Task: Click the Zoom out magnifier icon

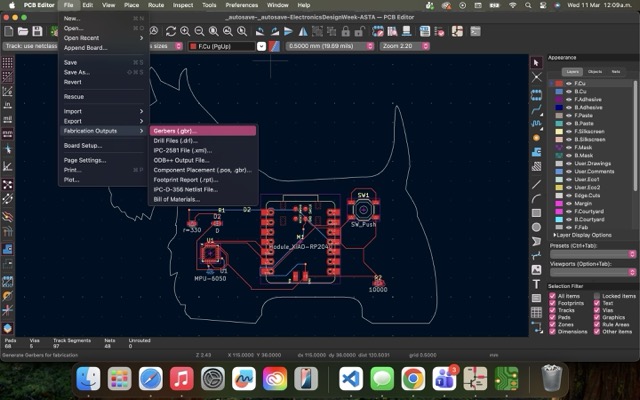Action: 199,31
